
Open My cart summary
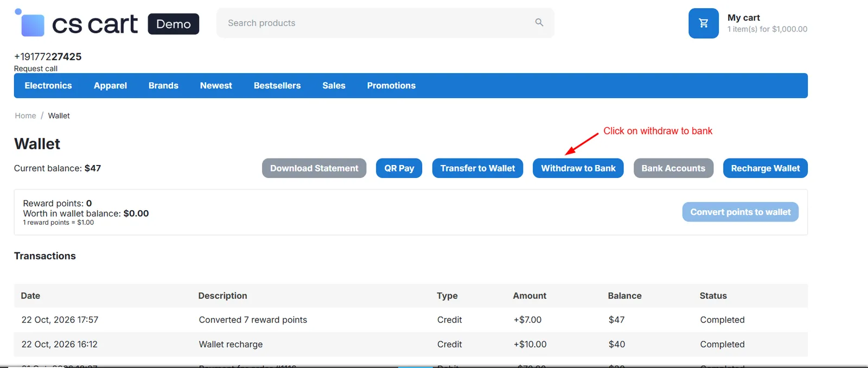767,23
